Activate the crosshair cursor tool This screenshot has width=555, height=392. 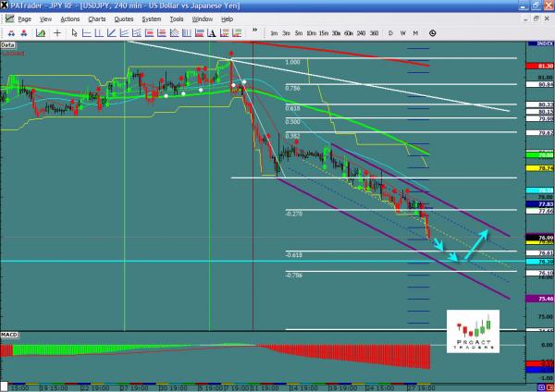coord(58,31)
